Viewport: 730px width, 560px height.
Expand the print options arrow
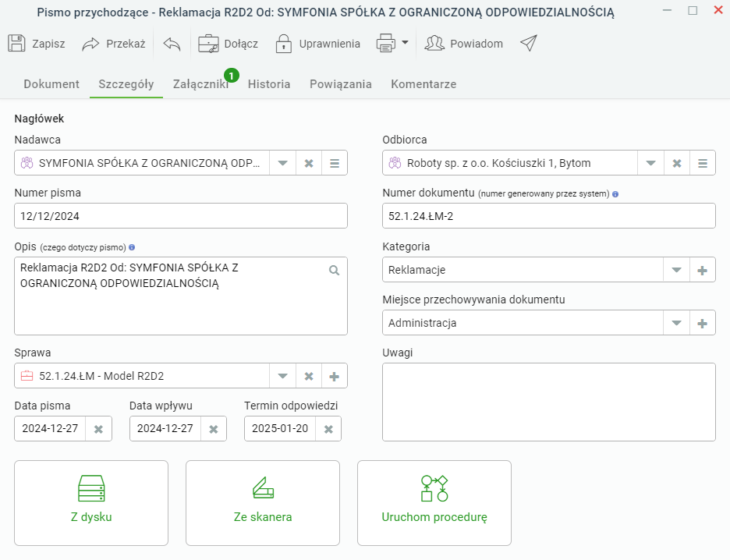[x=405, y=43]
